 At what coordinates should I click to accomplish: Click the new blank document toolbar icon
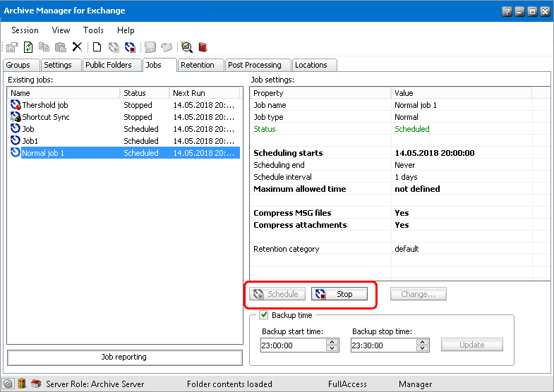pos(97,47)
